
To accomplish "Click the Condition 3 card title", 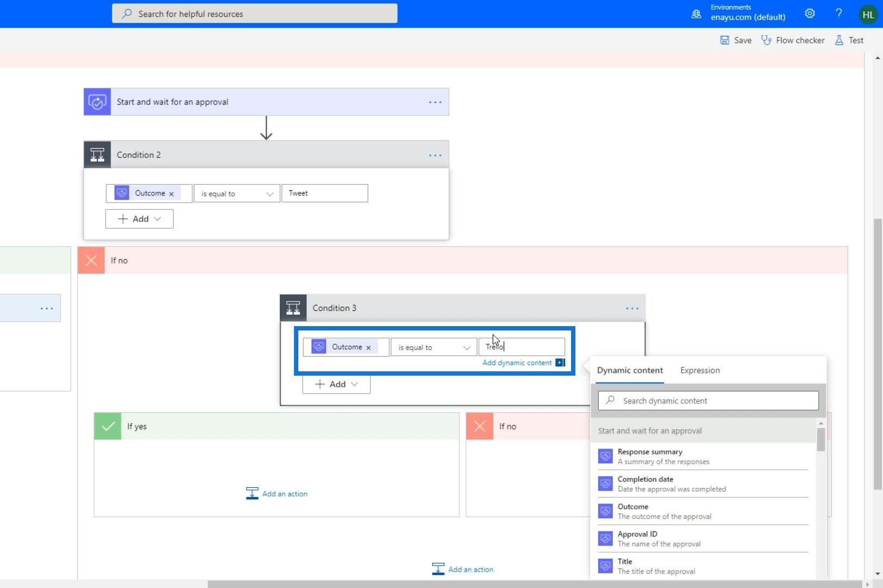I will (334, 308).
